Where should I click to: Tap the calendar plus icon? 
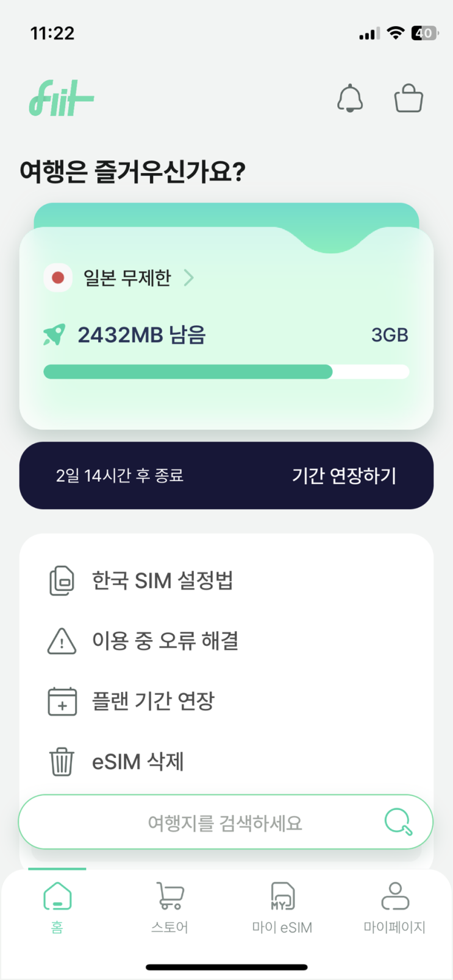62,701
